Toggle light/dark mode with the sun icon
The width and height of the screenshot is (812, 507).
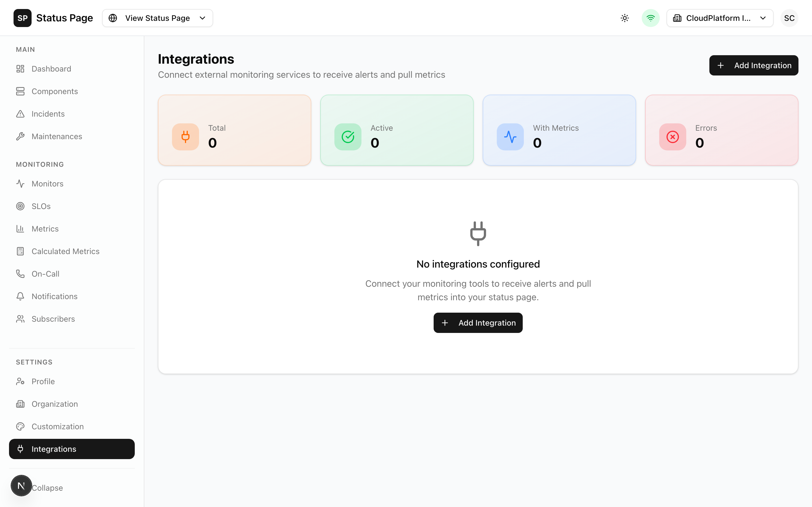624,18
